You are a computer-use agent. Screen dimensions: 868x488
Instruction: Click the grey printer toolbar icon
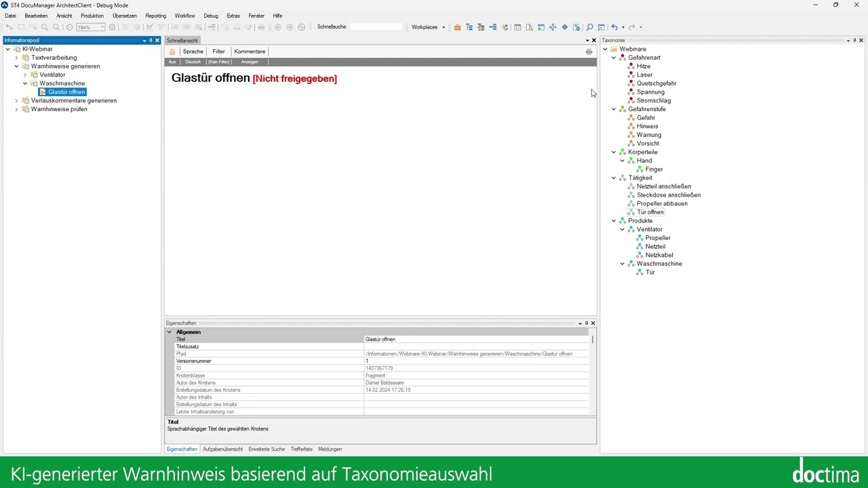coord(261,27)
